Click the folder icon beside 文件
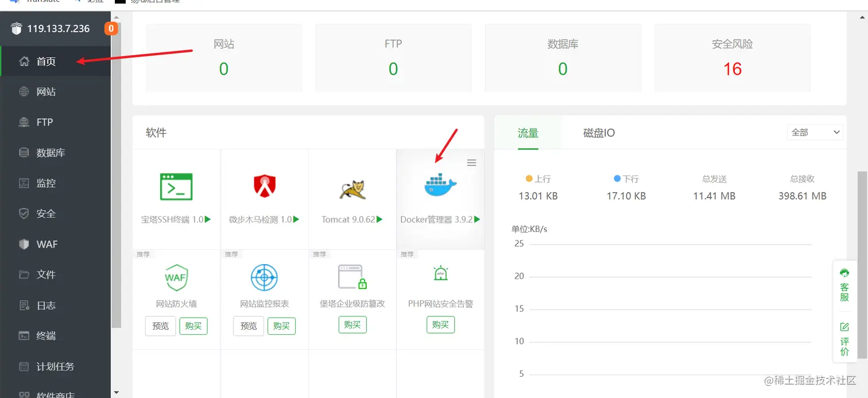The width and height of the screenshot is (868, 398). (x=24, y=275)
